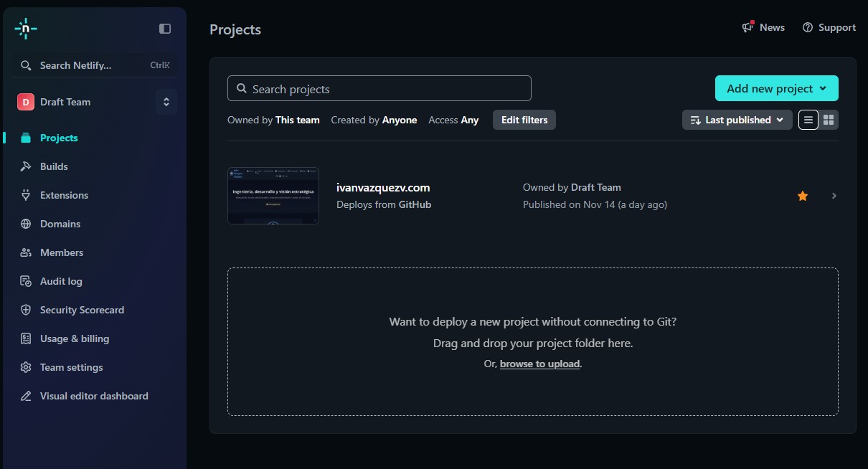
Task: Switch to list view layout
Action: 808,120
